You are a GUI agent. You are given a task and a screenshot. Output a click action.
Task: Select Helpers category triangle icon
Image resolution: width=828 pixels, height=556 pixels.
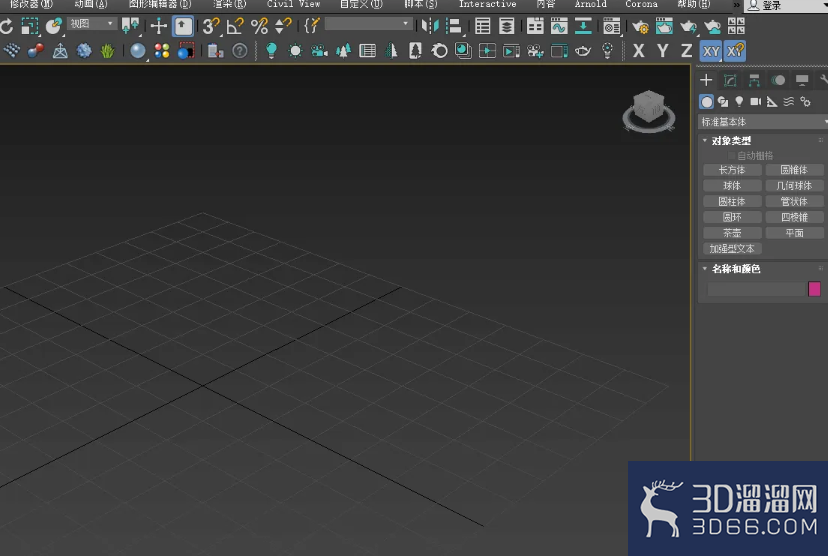click(x=772, y=101)
